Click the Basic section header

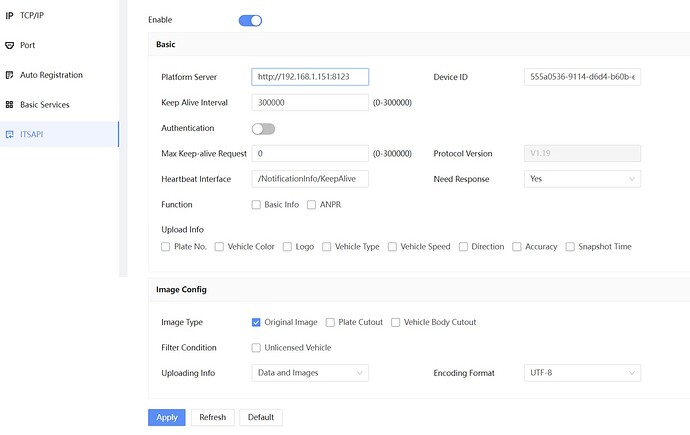tap(419, 44)
